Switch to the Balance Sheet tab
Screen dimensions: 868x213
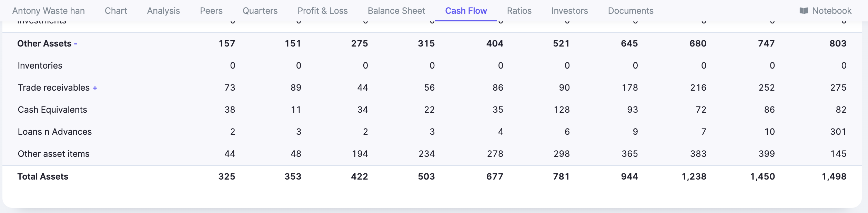[396, 11]
